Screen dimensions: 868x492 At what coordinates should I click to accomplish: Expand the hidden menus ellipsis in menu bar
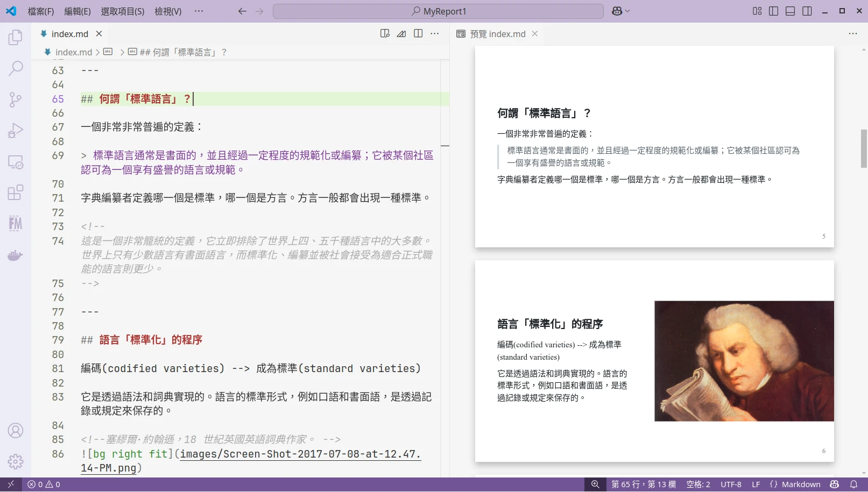pos(199,11)
